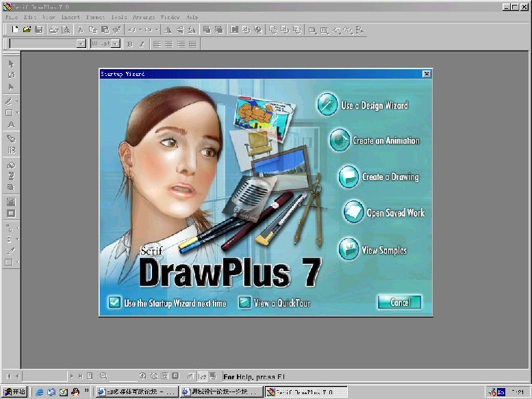Click the Flip Horizontal icon
This screenshot has height=399, width=532.
(168, 30)
